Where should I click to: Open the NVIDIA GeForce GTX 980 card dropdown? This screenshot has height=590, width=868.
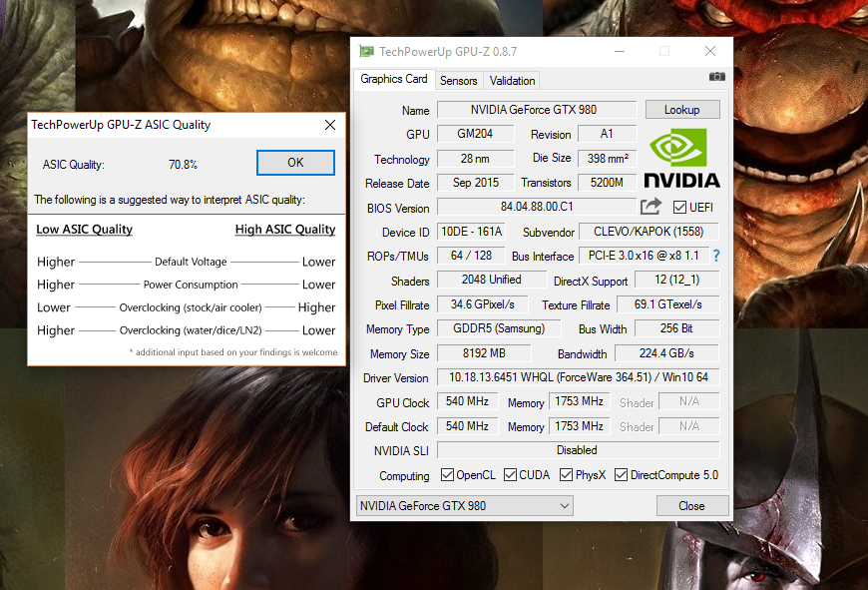465,506
